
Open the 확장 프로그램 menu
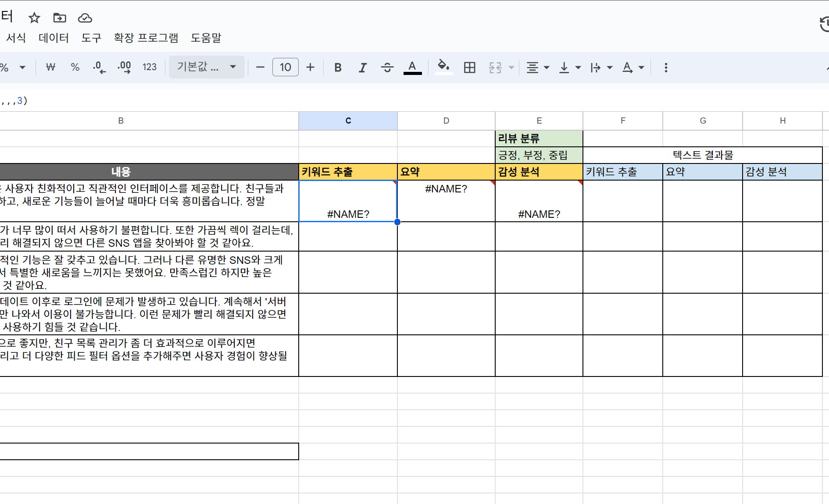146,38
